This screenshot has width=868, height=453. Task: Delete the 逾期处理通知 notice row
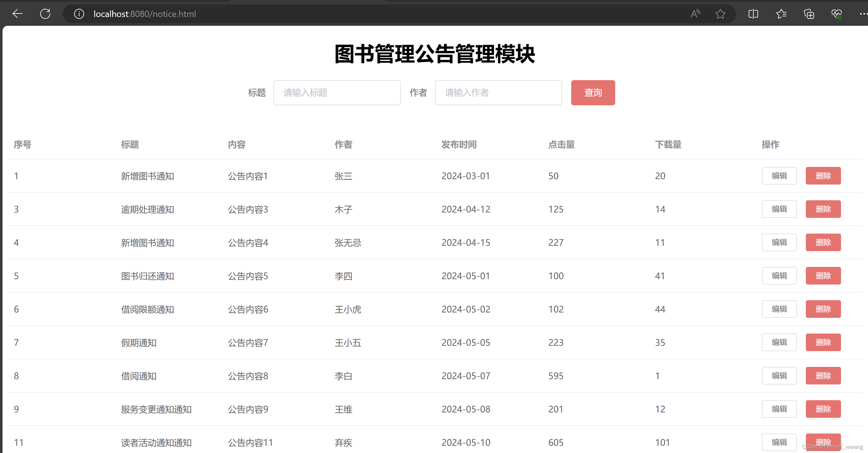pyautogui.click(x=823, y=209)
